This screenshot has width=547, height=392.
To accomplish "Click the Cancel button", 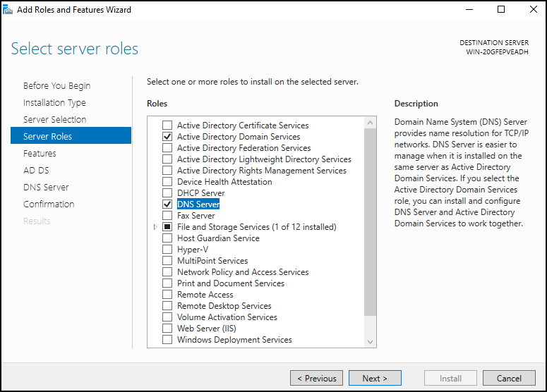I will pyautogui.click(x=509, y=378).
